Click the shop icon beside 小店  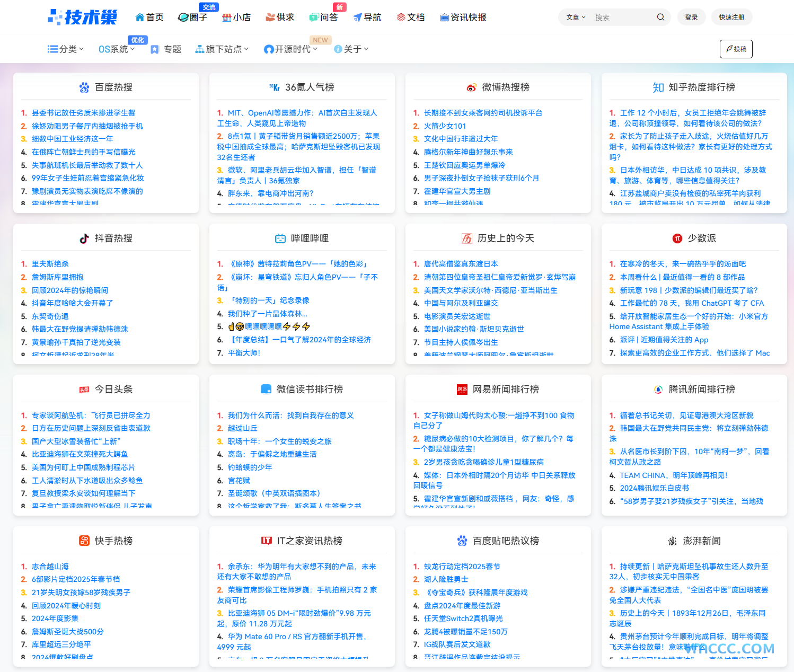227,17
